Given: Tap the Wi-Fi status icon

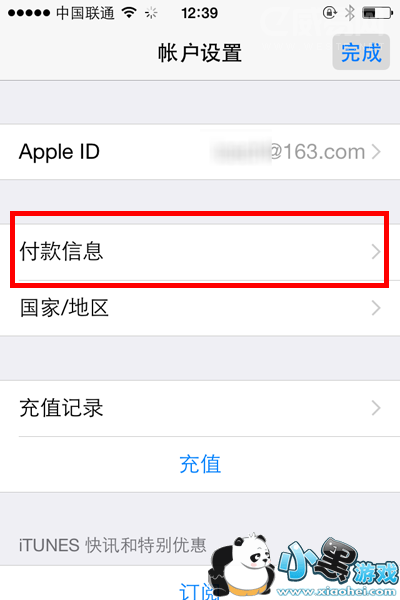Looking at the screenshot, I should (129, 13).
